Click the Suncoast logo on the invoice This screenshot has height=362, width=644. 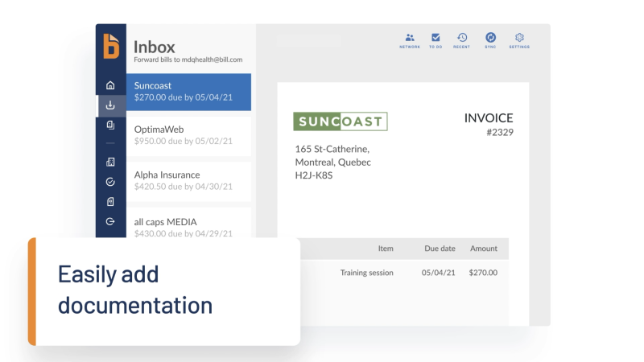click(x=340, y=121)
